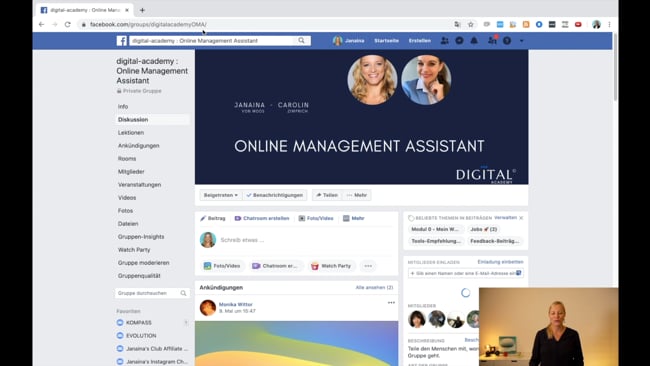Open Mitglieder in the sidebar
Image resolution: width=650 pixels, height=366 pixels.
tap(131, 172)
